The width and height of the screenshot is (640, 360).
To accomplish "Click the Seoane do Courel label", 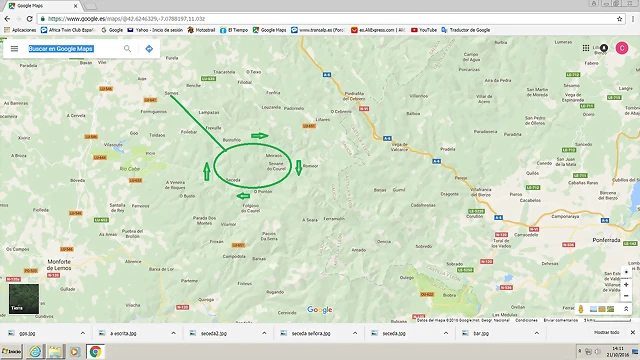I will tap(276, 166).
